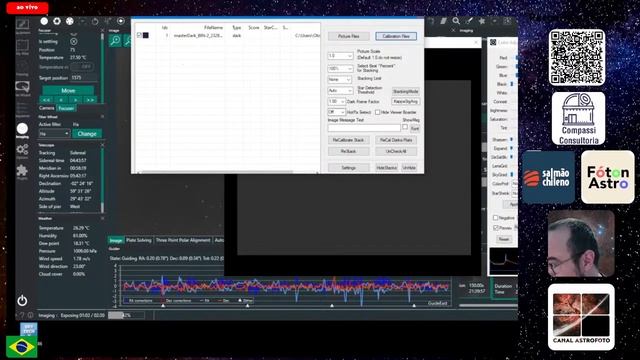Click the question-mark help icon at bottom-left
The height and width of the screenshot is (360, 640).
[x=22, y=316]
